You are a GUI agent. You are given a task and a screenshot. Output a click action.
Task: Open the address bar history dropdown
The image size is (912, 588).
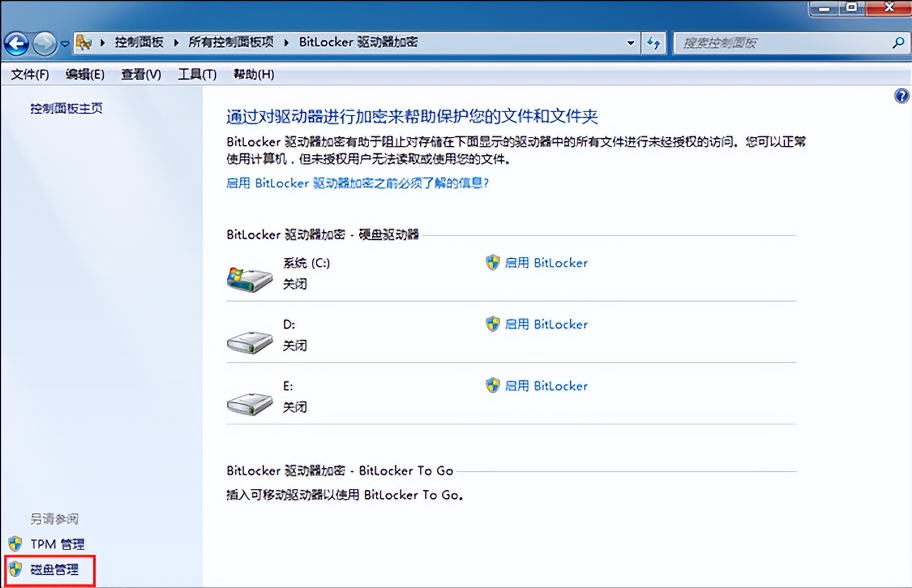pos(630,42)
